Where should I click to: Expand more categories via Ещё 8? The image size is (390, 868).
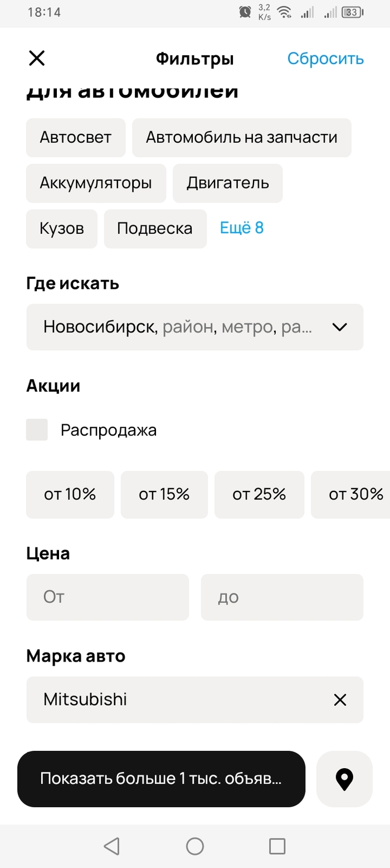242,228
